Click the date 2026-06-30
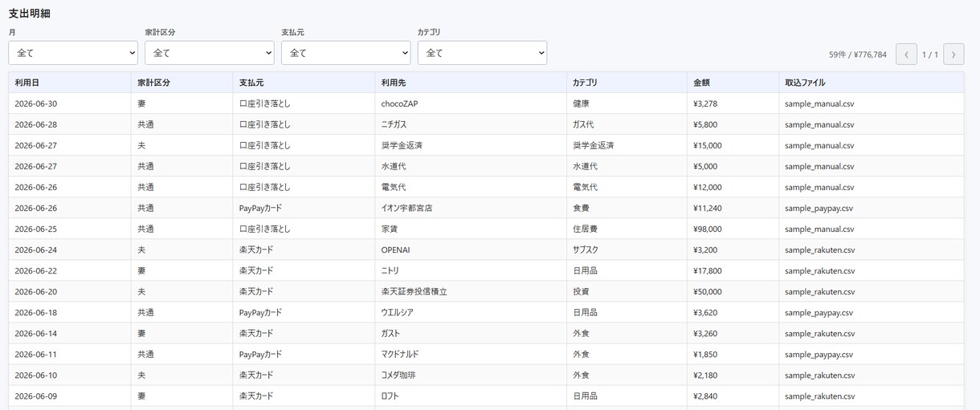The height and width of the screenshot is (410, 980). (35, 104)
